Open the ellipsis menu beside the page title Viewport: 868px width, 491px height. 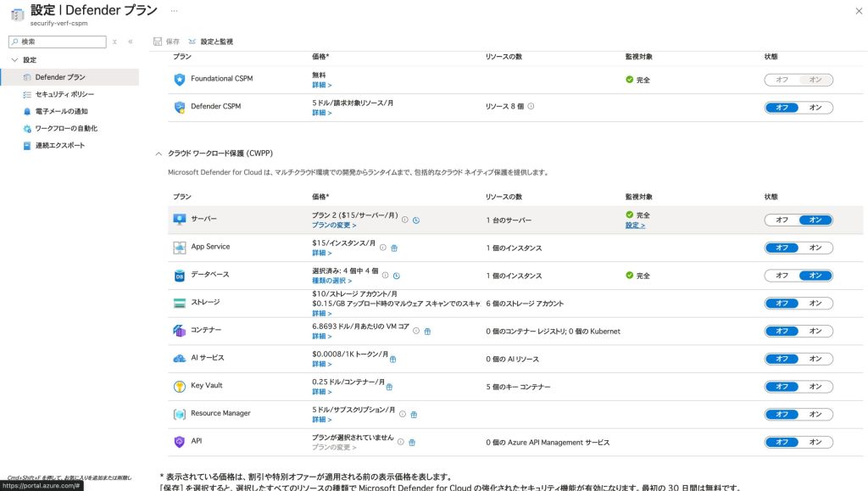point(174,10)
